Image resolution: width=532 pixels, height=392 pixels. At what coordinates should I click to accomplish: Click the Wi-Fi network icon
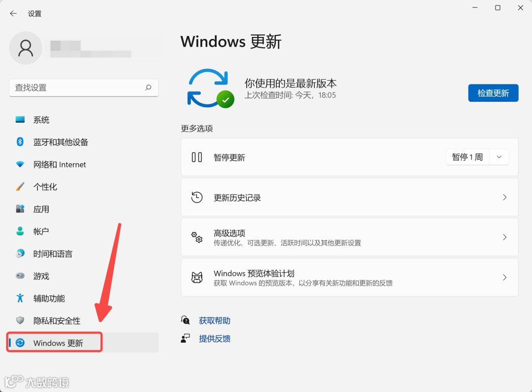pyautogui.click(x=20, y=164)
